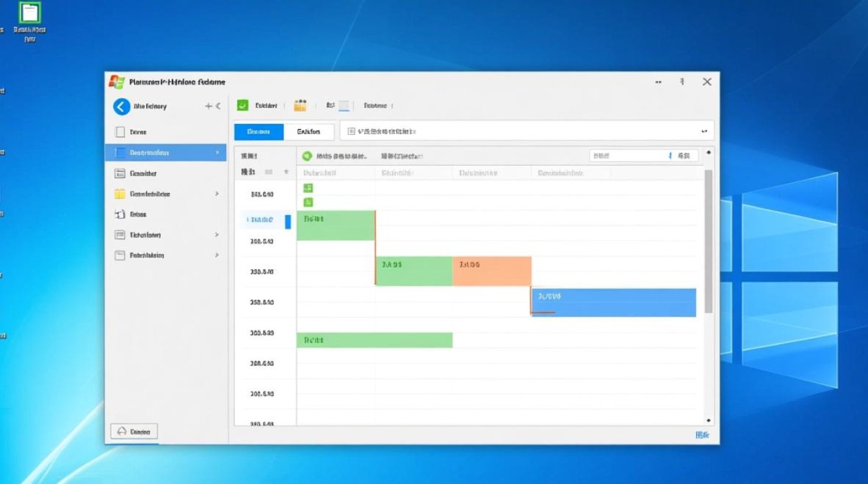This screenshot has width=868, height=484.
Task: Open the dropdown at the right of the filter bar
Action: click(x=705, y=130)
